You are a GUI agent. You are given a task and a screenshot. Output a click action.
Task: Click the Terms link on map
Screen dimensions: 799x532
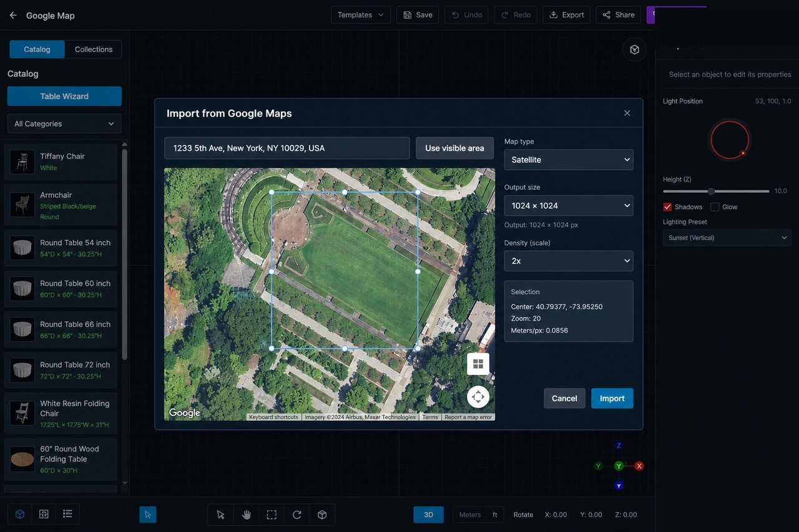(430, 417)
